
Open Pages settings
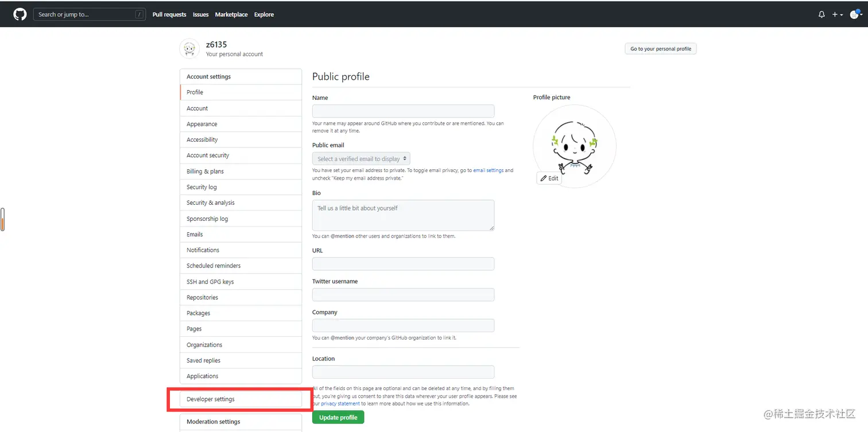tap(241, 329)
